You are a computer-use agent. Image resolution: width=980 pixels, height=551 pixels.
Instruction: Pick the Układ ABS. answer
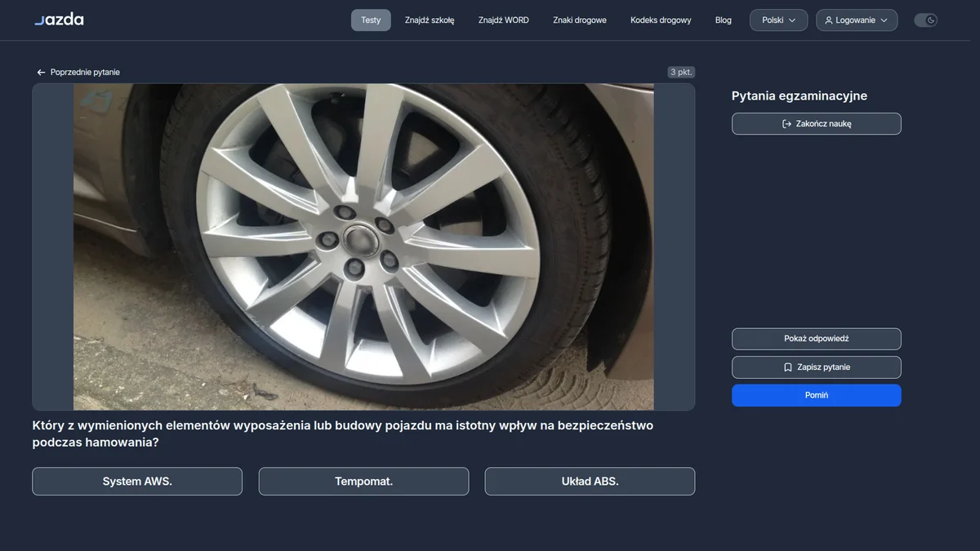[590, 482]
